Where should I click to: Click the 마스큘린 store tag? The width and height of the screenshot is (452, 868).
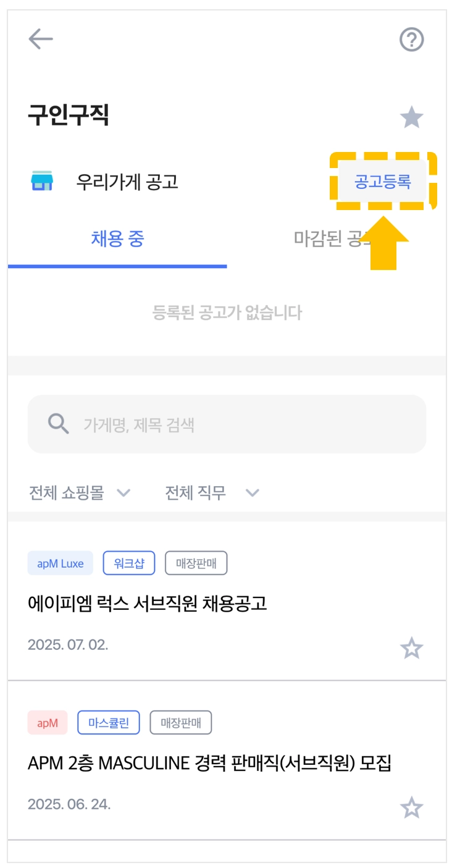(109, 723)
